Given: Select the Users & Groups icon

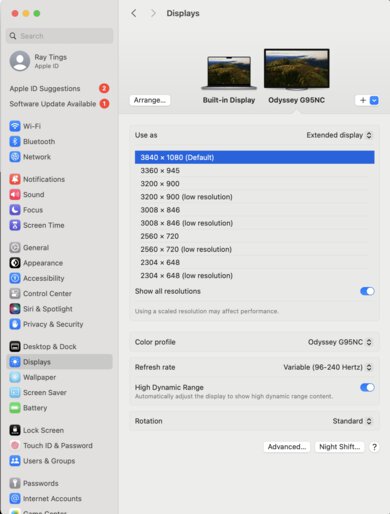Looking at the screenshot, I should click(15, 461).
